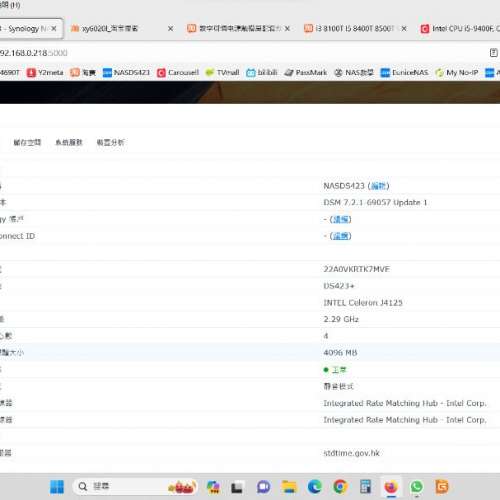Image resolution: width=500 pixels, height=500 pixels.
Task: Select the serial number 22A0VKRTK7MVE
Action: tap(356, 269)
